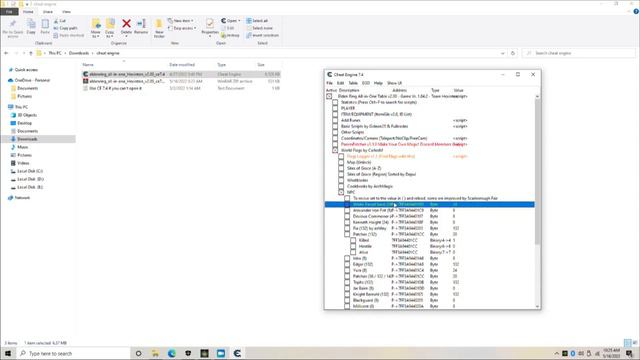Click Select none in the Select group
The width and height of the screenshot is (640, 360).
coord(259,28)
